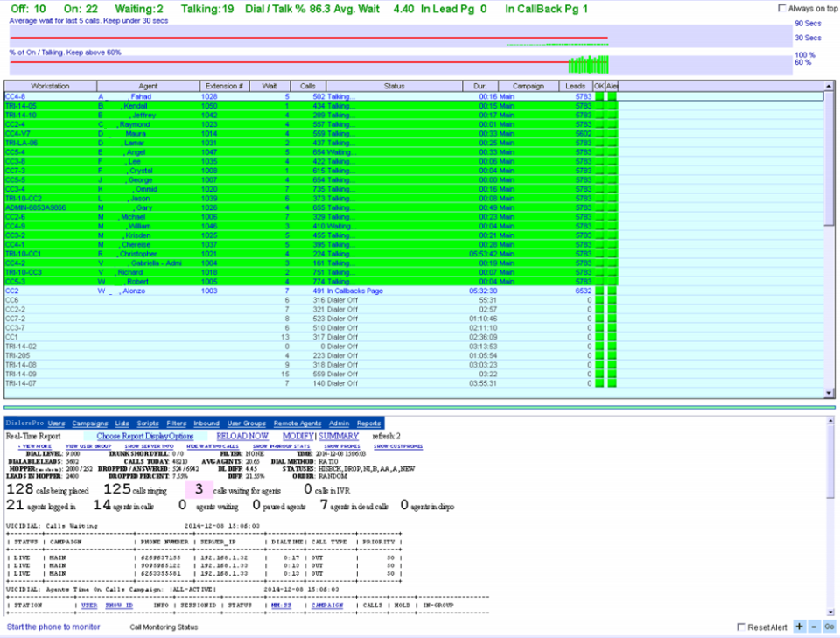Screen dimensions: 840x638
Task: Click the SHOW SERVER INFO link
Action: coord(150,446)
